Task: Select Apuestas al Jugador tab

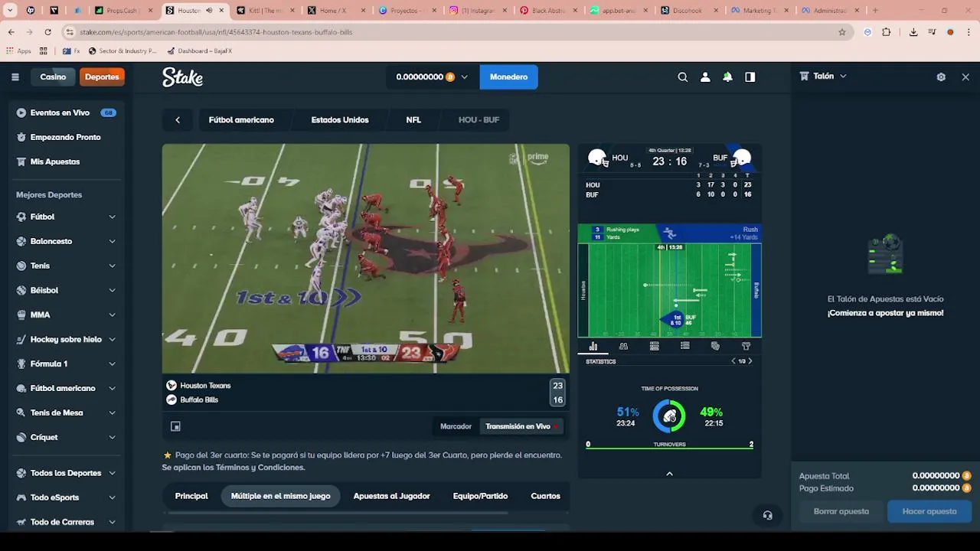Action: (391, 496)
